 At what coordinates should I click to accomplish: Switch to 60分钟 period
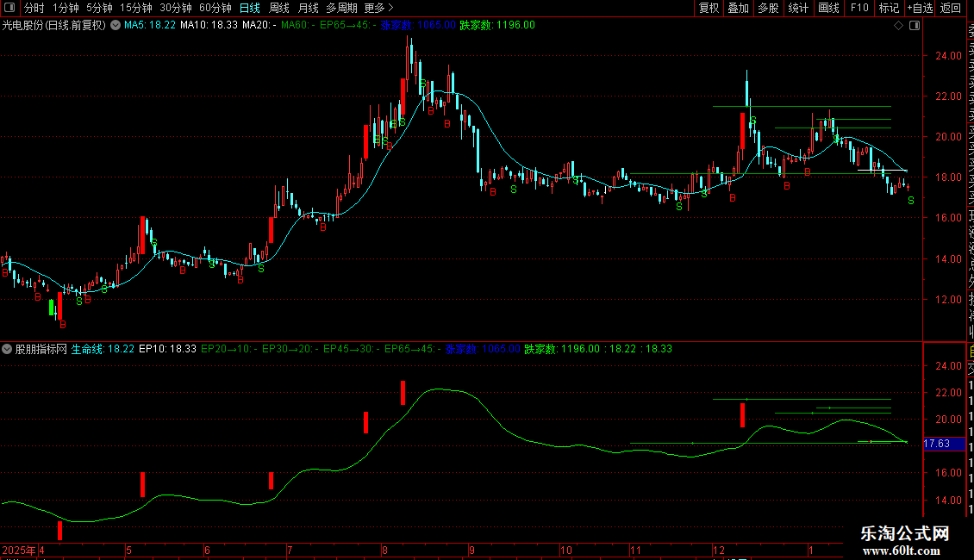pyautogui.click(x=215, y=8)
